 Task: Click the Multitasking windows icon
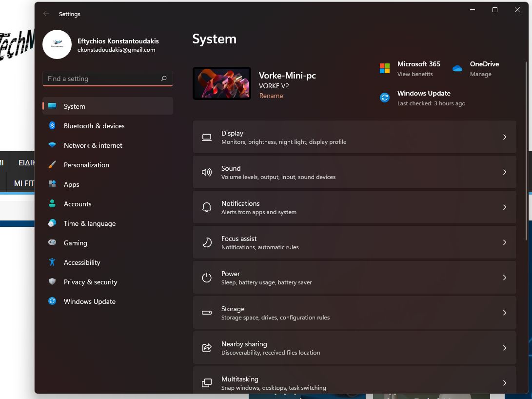(x=207, y=383)
